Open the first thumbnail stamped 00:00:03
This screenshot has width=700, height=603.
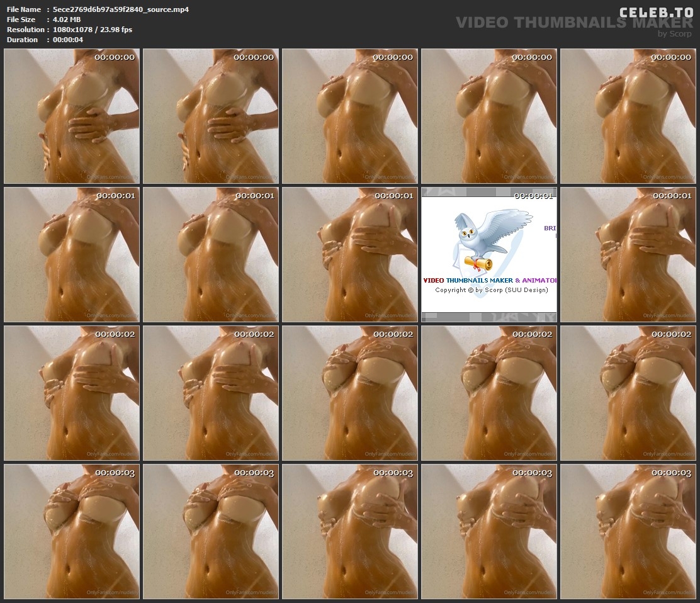click(x=72, y=532)
